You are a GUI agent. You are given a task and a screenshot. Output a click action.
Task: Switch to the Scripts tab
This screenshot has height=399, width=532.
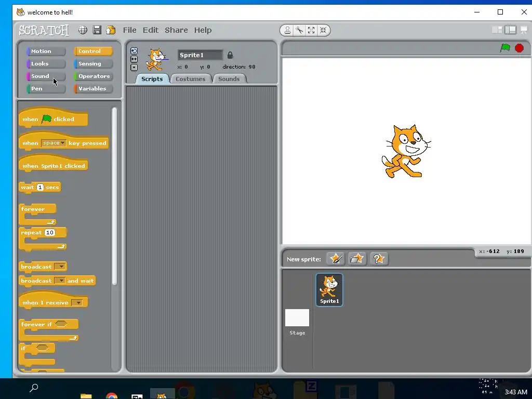[152, 79]
